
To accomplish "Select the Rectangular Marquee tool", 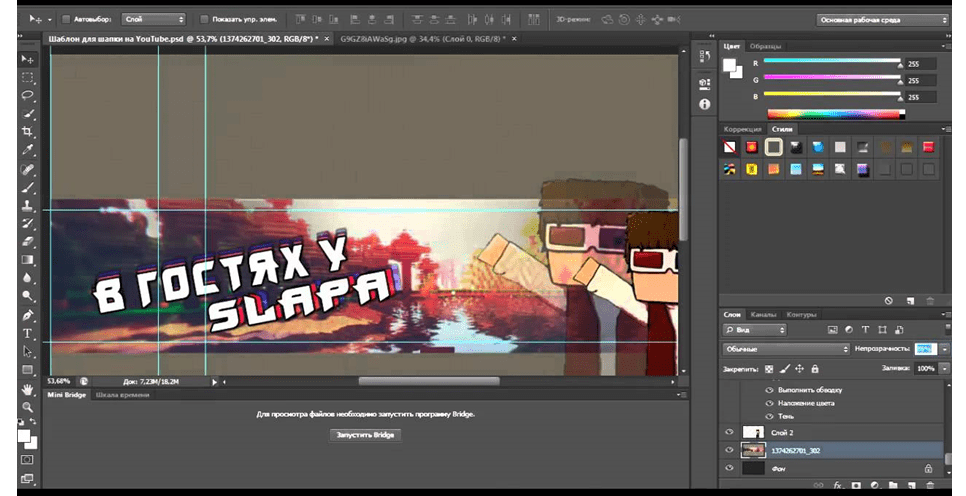I will click(27, 78).
